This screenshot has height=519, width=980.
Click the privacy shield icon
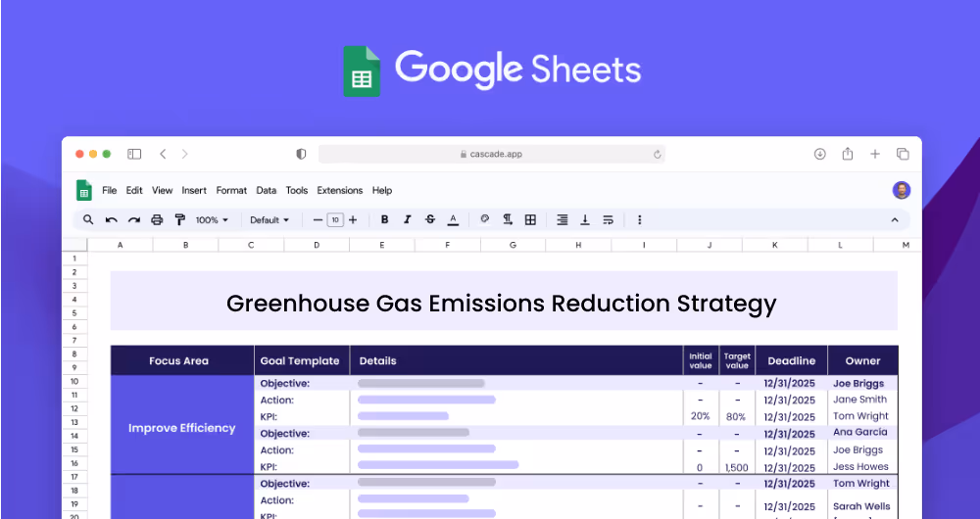301,155
